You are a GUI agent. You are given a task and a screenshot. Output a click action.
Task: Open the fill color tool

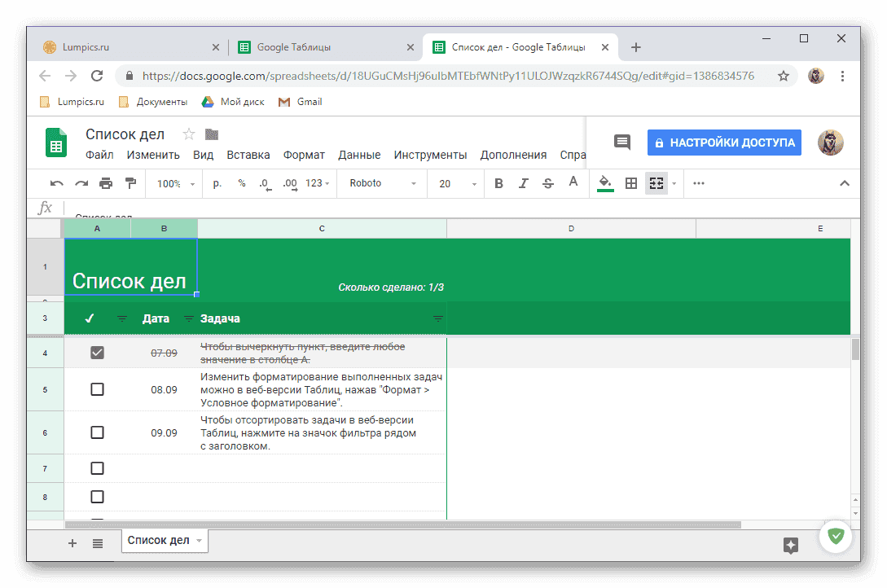coord(604,183)
